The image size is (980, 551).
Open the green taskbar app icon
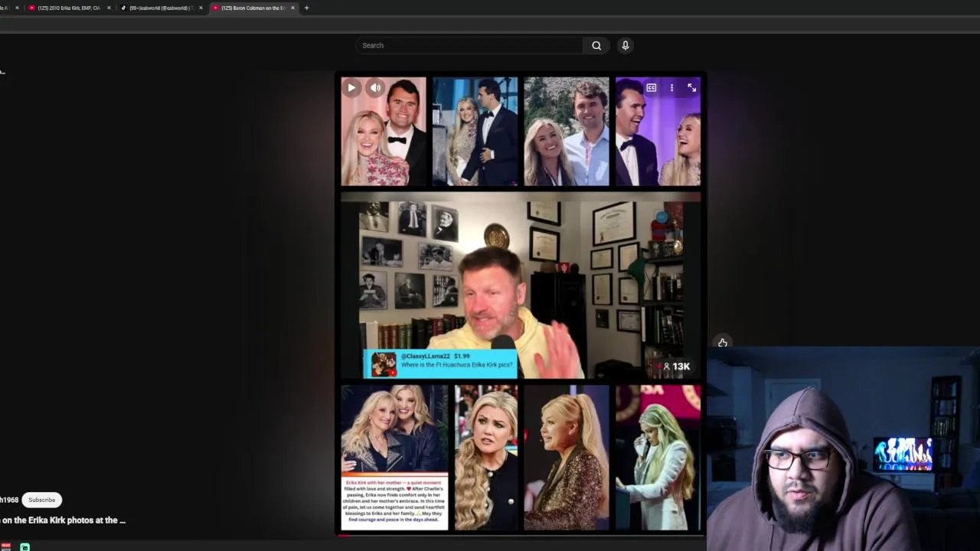(x=25, y=547)
